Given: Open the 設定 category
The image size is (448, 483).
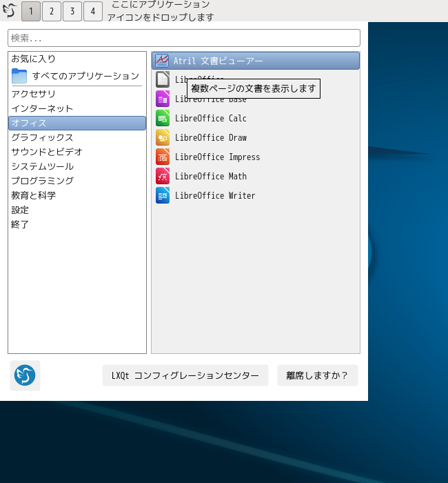Looking at the screenshot, I should coord(77,210).
